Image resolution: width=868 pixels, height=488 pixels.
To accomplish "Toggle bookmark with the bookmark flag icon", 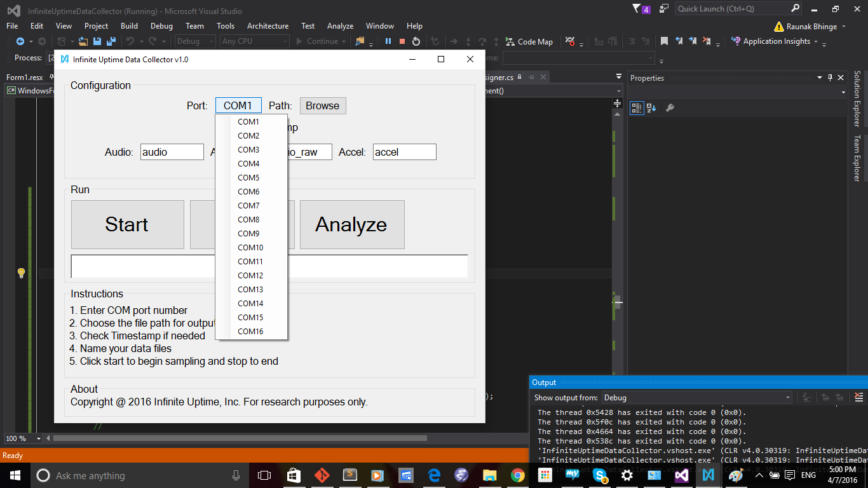I will pyautogui.click(x=664, y=41).
